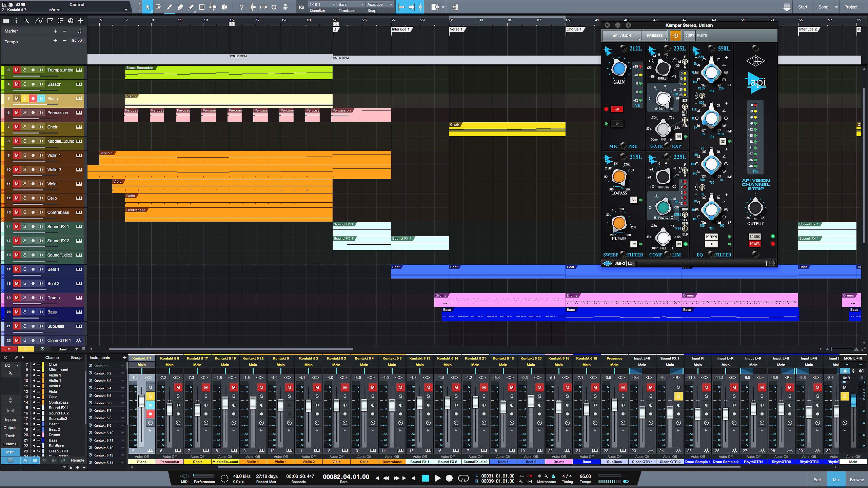Switch to the Mix view tab
Image resolution: width=868 pixels, height=488 pixels.
point(836,480)
